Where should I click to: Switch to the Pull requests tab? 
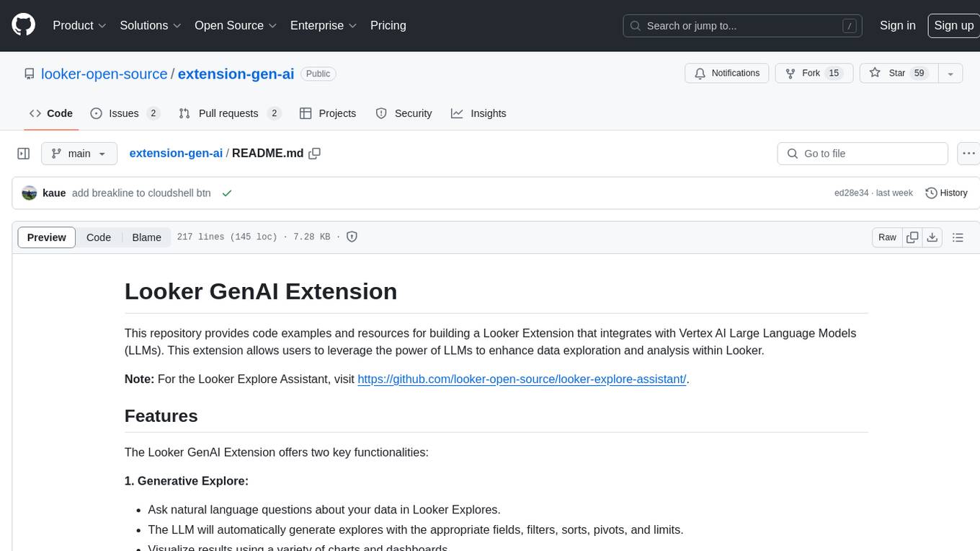click(x=229, y=113)
